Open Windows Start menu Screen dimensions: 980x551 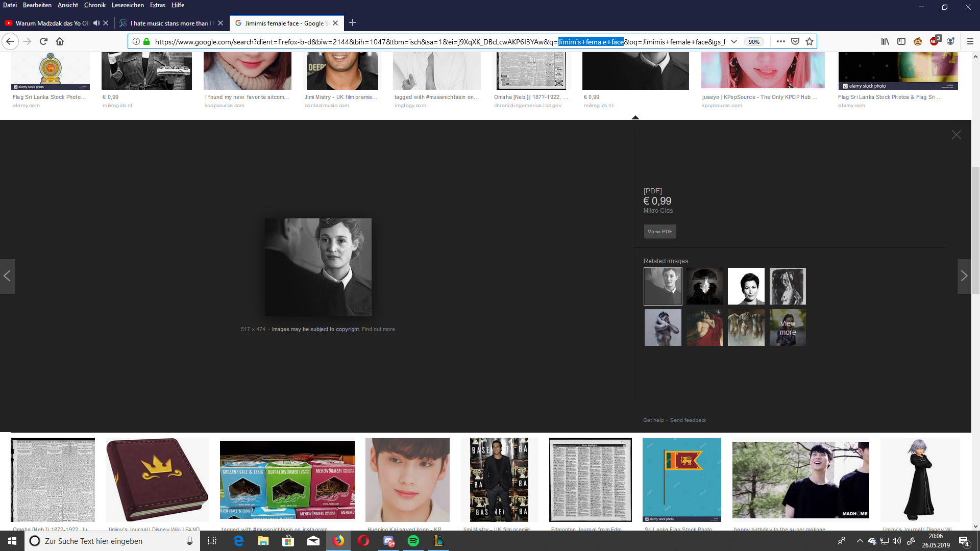pyautogui.click(x=12, y=541)
